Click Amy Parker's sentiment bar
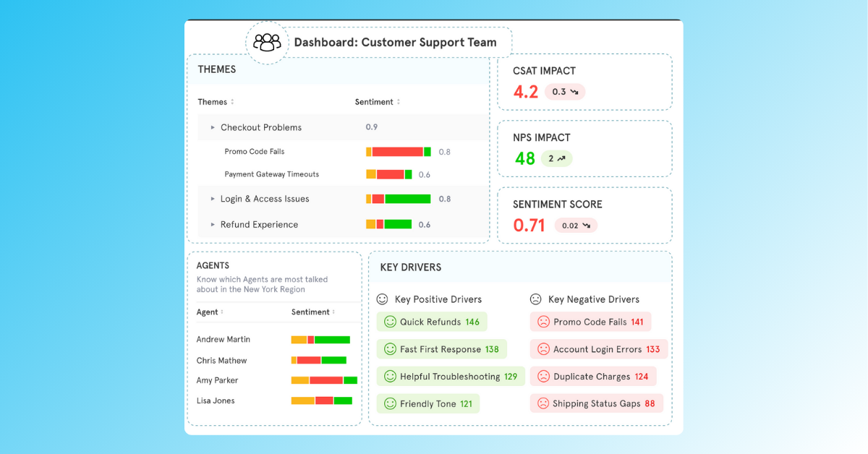The height and width of the screenshot is (454, 868). pyautogui.click(x=324, y=380)
